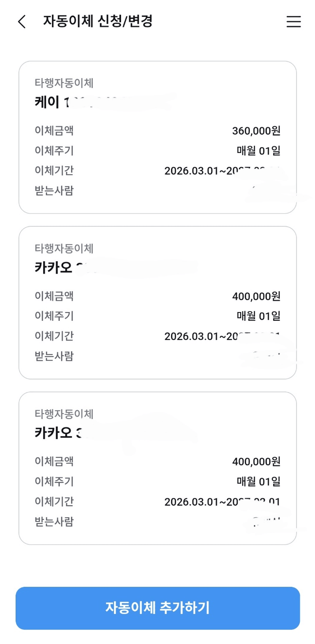This screenshot has width=315, height=644.
Task: Tap 400,000원 amount in the middle card
Action: (x=256, y=296)
